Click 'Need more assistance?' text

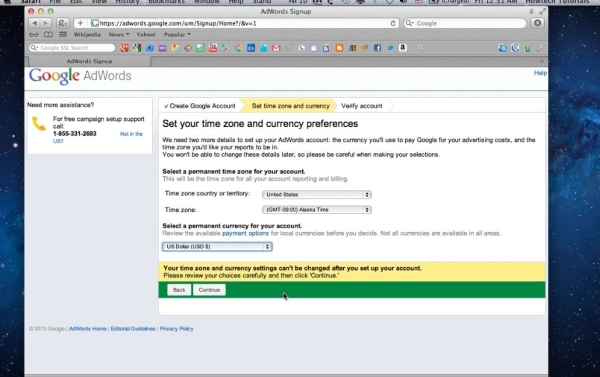point(60,105)
